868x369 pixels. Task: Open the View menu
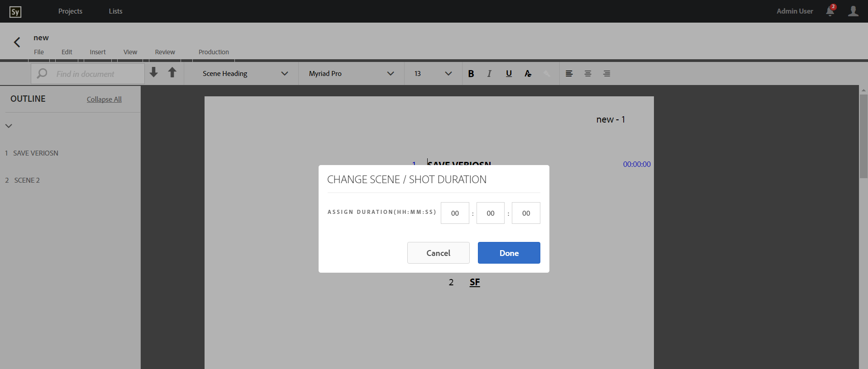coord(130,52)
